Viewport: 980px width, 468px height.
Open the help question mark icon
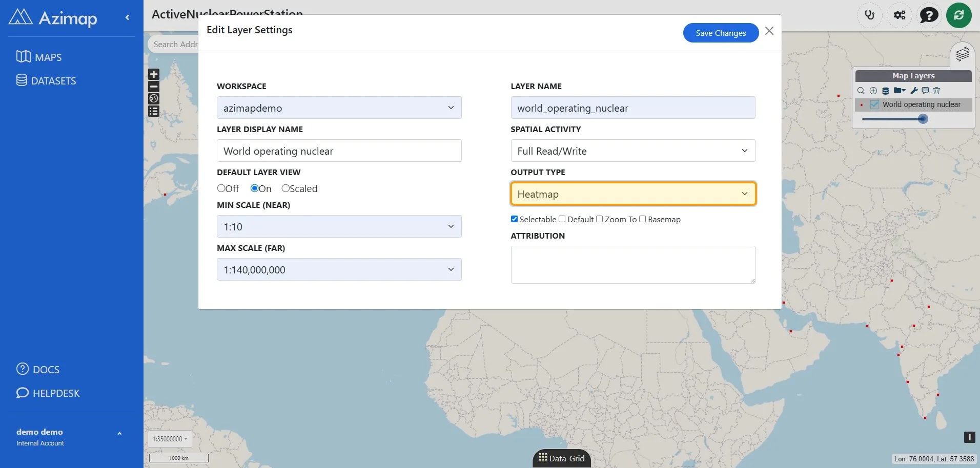tap(929, 15)
